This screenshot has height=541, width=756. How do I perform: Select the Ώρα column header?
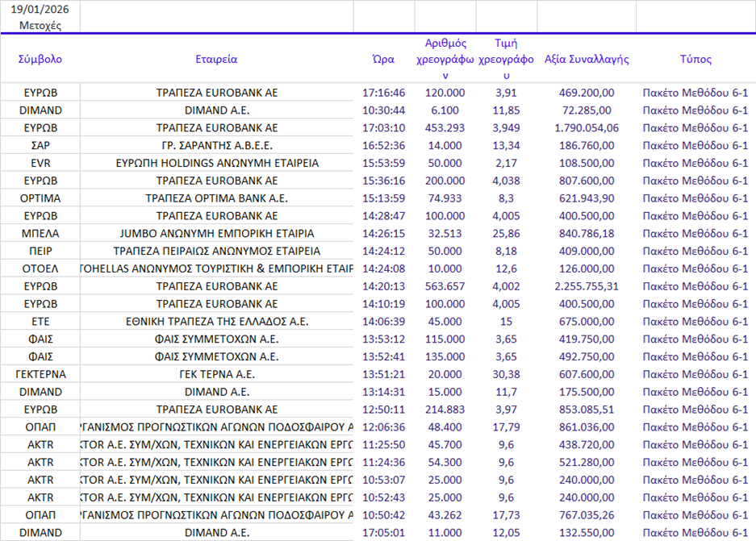(x=384, y=59)
